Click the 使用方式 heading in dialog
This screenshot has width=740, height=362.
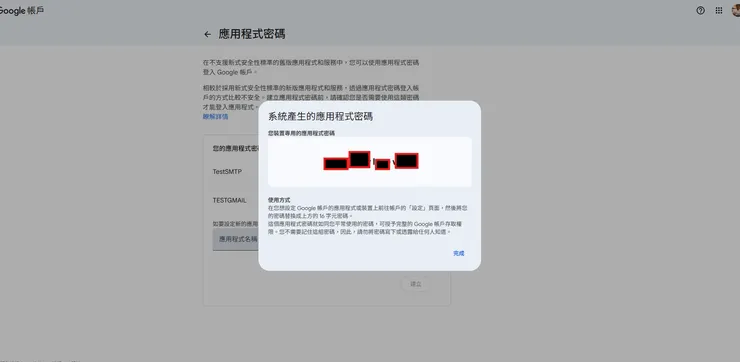click(279, 200)
